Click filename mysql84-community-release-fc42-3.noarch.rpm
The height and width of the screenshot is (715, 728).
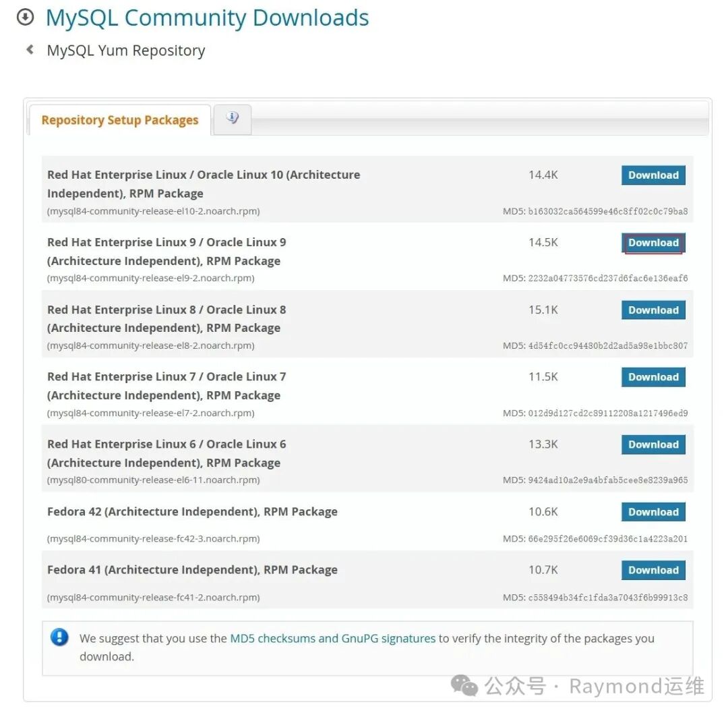point(153,539)
